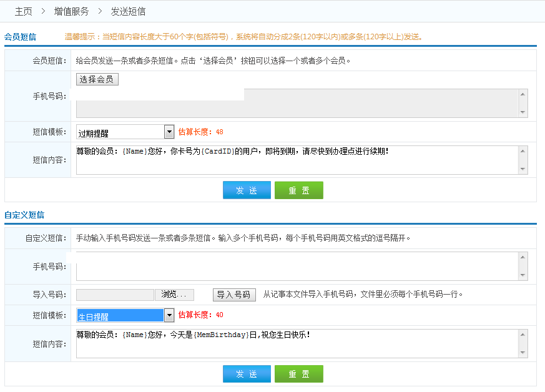Open 增值服务 breadcrumb link
The height and width of the screenshot is (392, 545).
(71, 11)
